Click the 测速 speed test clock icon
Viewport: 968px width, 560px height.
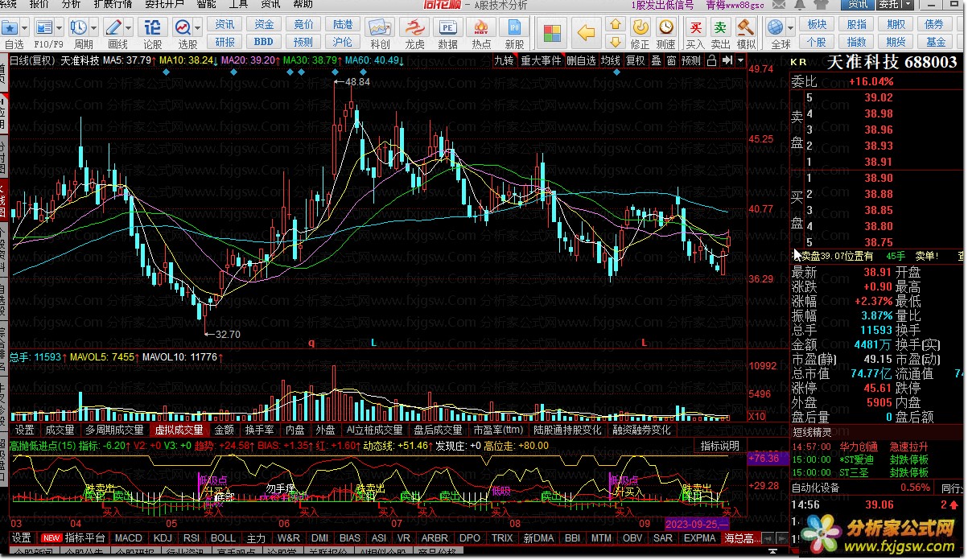pyautogui.click(x=665, y=28)
